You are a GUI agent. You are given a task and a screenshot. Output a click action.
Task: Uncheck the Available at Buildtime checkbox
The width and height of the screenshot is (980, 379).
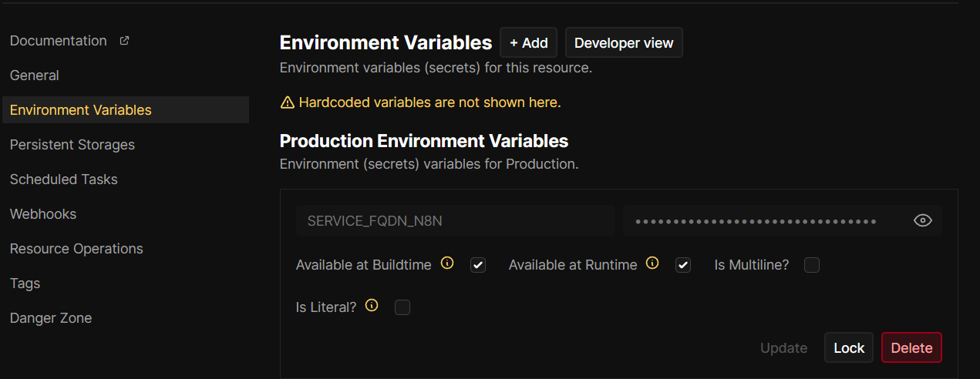pyautogui.click(x=478, y=265)
